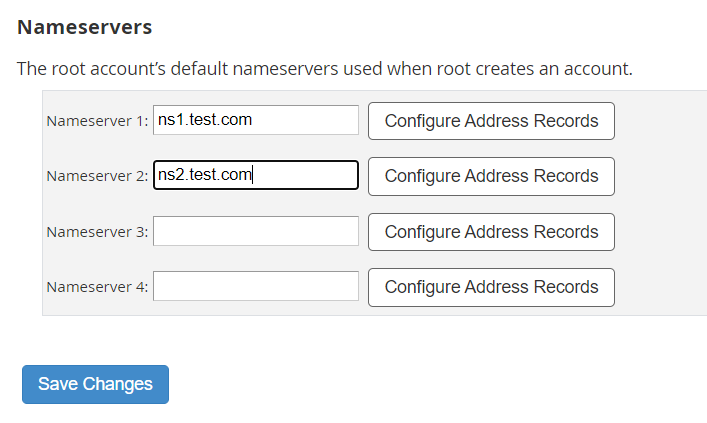Activate the empty Nameserver 4 field
707x423 pixels.
(x=256, y=286)
